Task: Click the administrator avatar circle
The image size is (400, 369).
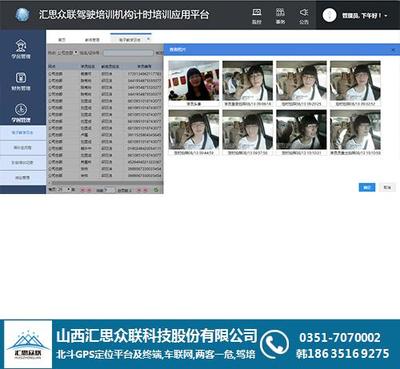Action: (329, 15)
